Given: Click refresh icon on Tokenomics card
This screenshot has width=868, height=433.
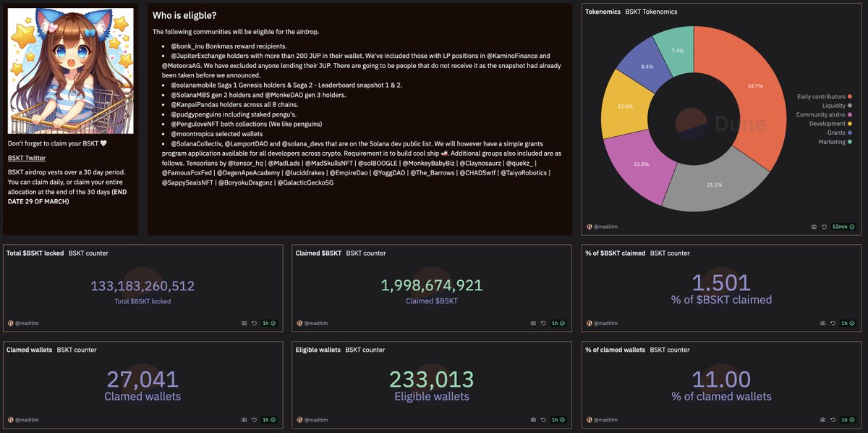Looking at the screenshot, I should click(x=825, y=227).
